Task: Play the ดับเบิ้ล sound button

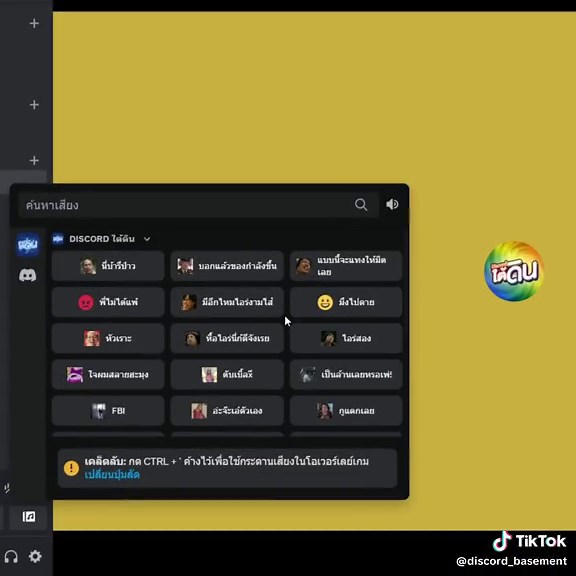Action: coord(227,375)
